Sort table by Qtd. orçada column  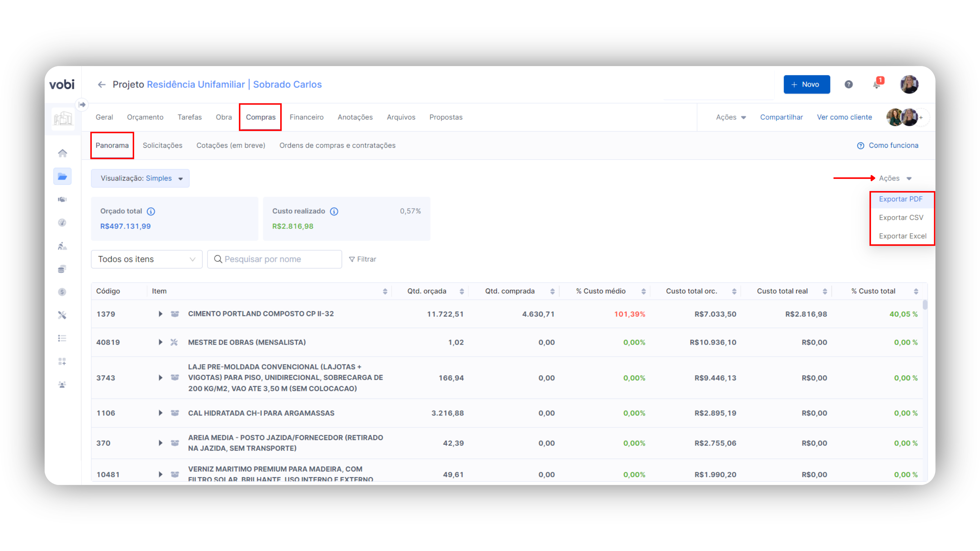pyautogui.click(x=461, y=291)
